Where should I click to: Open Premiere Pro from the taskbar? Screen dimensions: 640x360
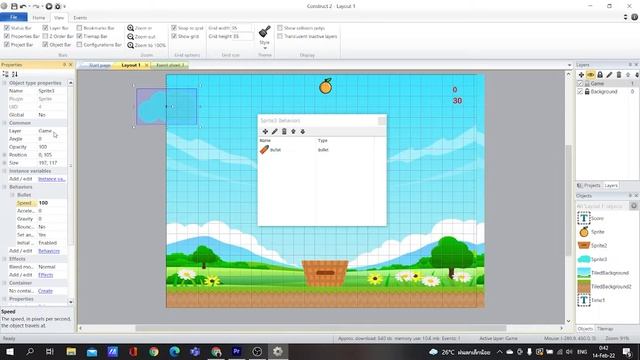(236, 351)
